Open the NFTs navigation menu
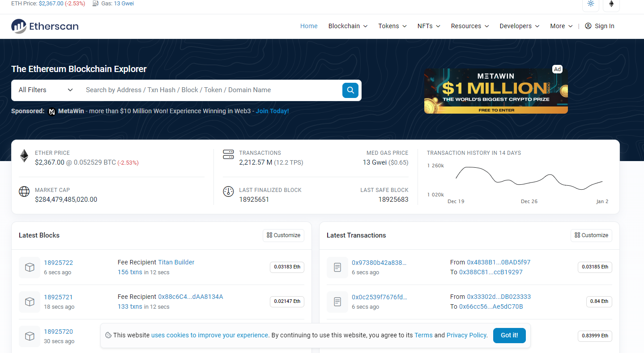 [x=428, y=26]
